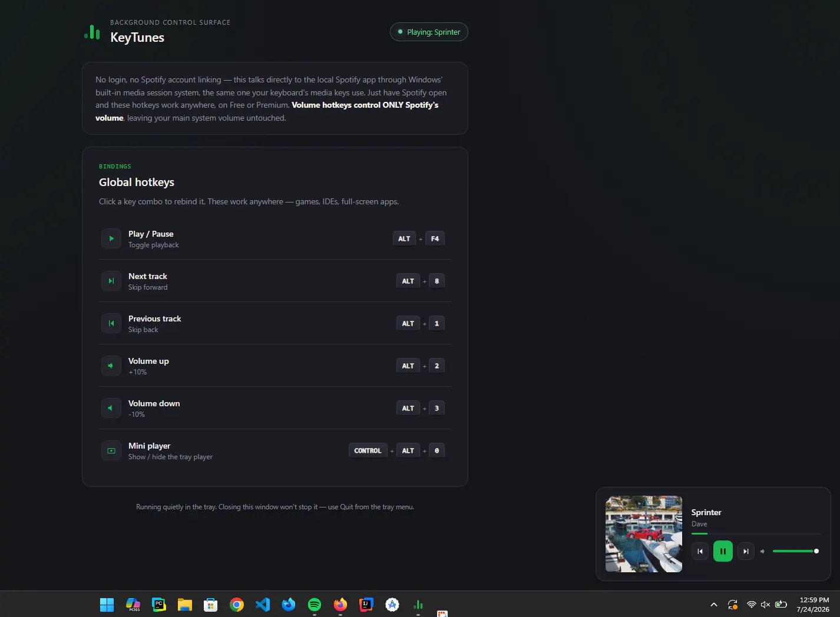
Task: Rebind the ALT + 3 Volume down hotkey
Action: click(421, 408)
